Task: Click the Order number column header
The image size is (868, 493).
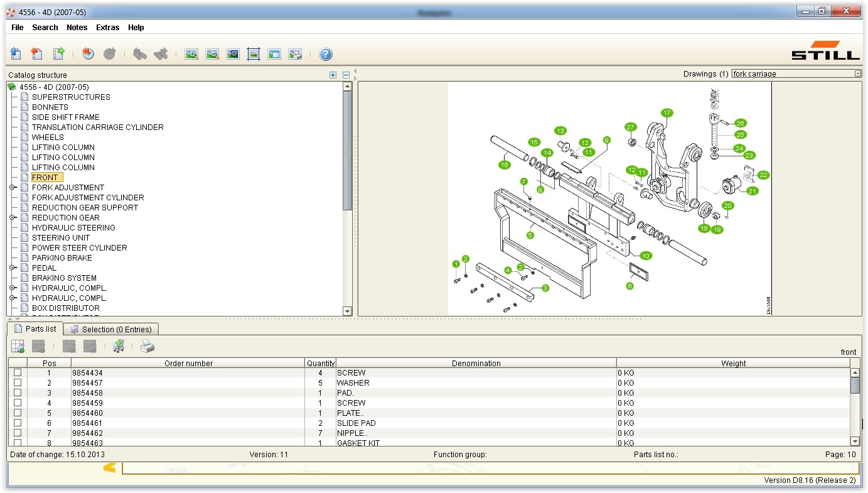Action: point(188,364)
